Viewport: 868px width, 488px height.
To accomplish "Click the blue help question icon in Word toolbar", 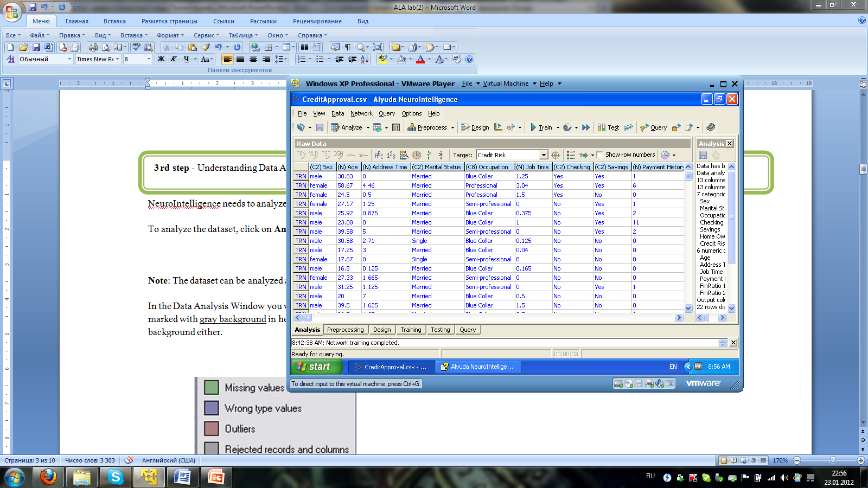I will 470,59.
